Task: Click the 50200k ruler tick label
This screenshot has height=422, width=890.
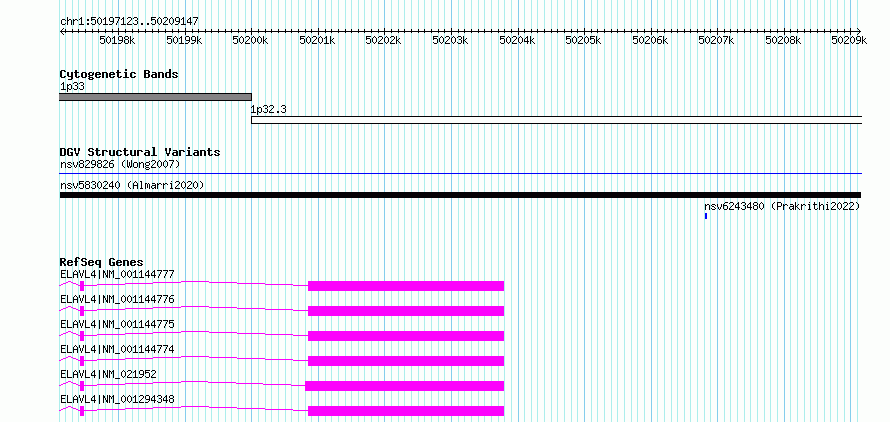Action: tap(251, 40)
